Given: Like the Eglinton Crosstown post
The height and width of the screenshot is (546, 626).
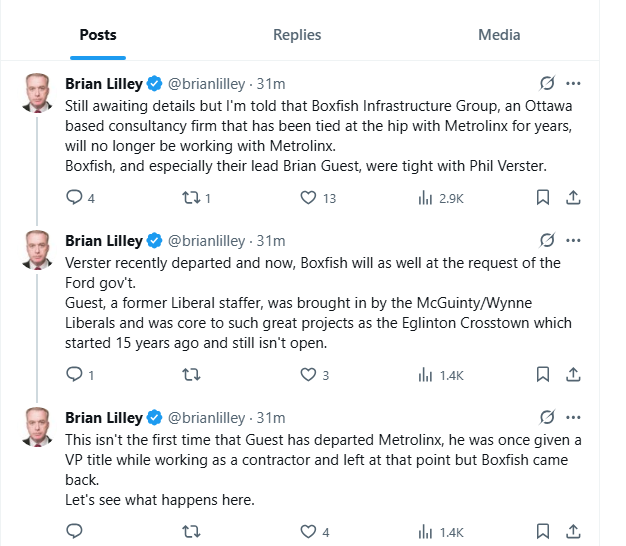Looking at the screenshot, I should point(309,375).
